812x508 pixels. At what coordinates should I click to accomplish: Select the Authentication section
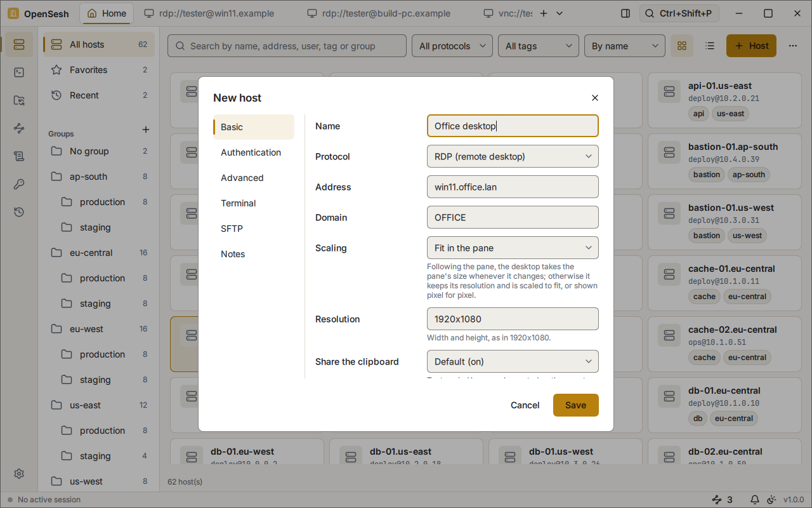pos(254,152)
